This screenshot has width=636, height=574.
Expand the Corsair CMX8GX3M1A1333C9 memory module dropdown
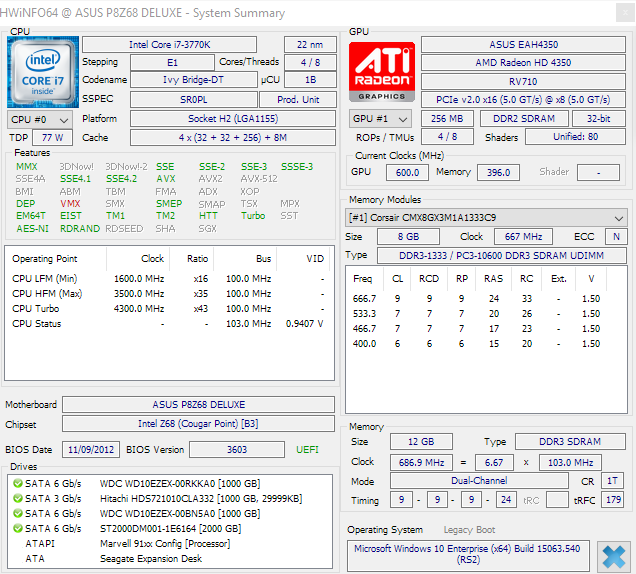pos(486,218)
